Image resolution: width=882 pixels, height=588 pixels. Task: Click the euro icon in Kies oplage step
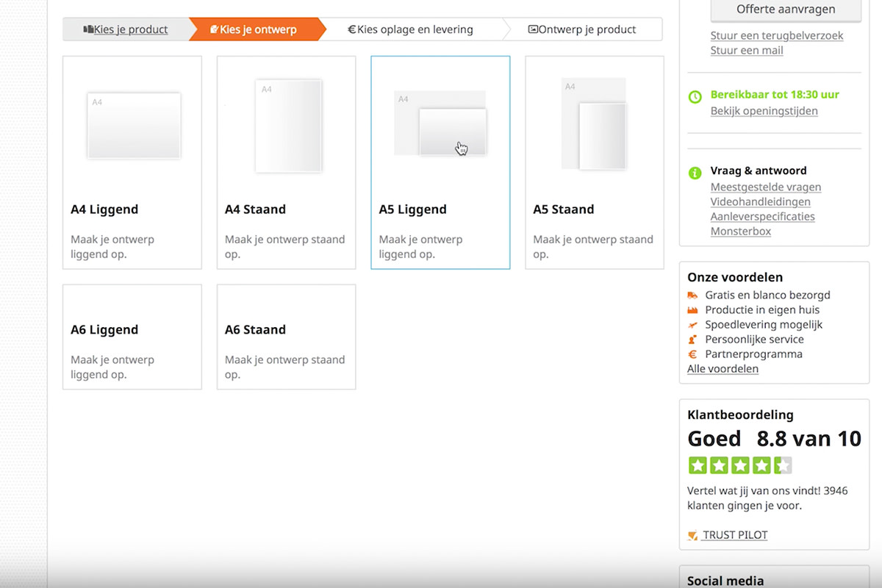click(x=351, y=29)
